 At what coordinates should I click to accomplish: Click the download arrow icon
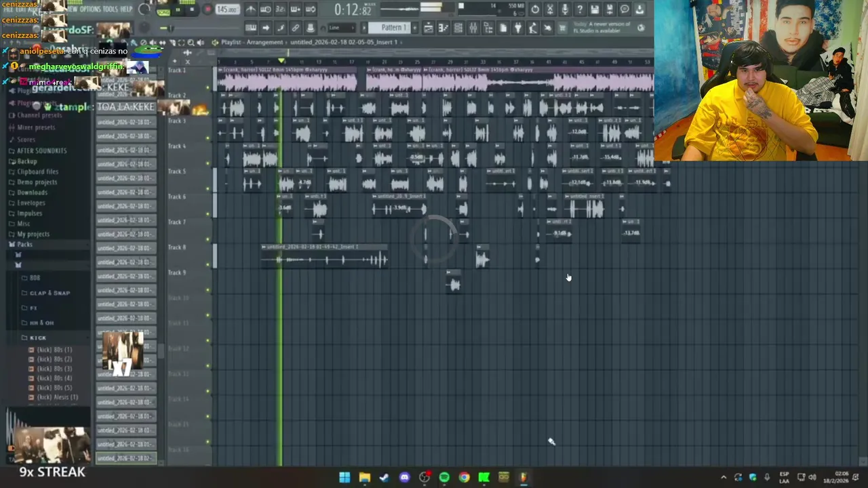pos(639,9)
